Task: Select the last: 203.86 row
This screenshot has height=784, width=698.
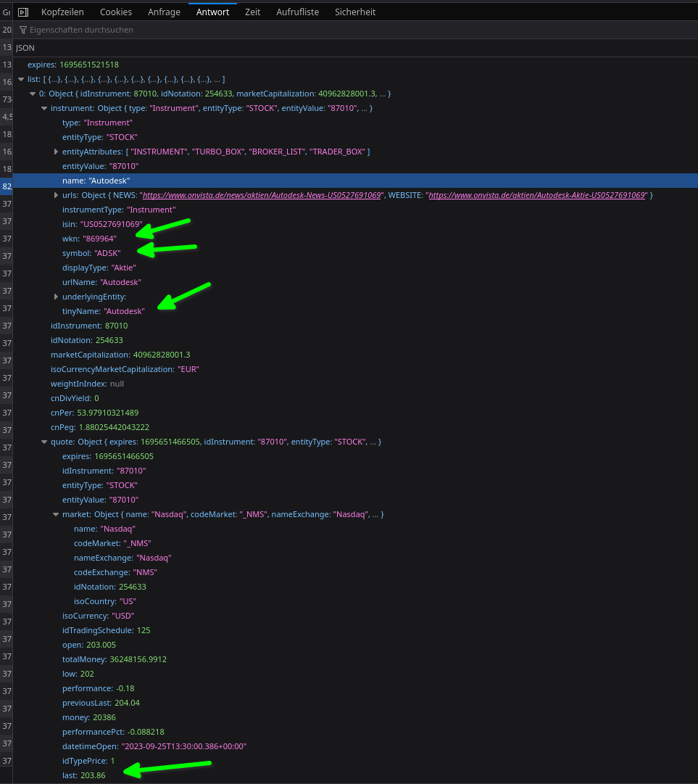Action: (x=355, y=775)
